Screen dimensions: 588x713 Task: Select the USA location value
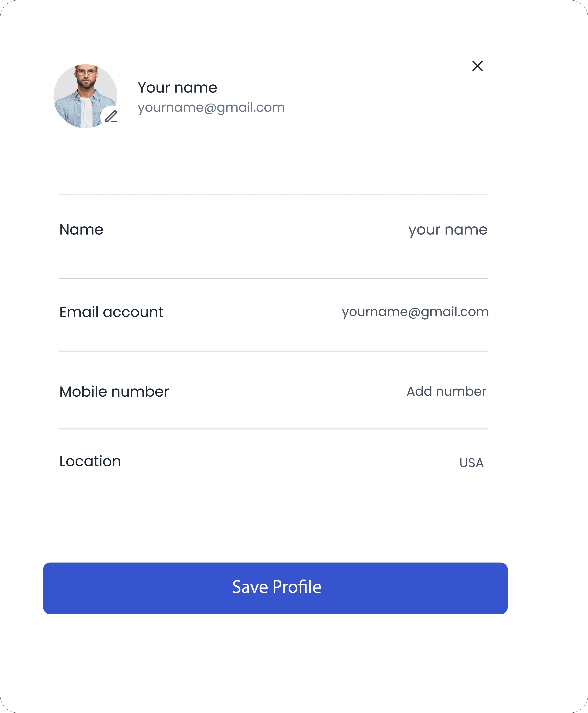[x=471, y=463]
